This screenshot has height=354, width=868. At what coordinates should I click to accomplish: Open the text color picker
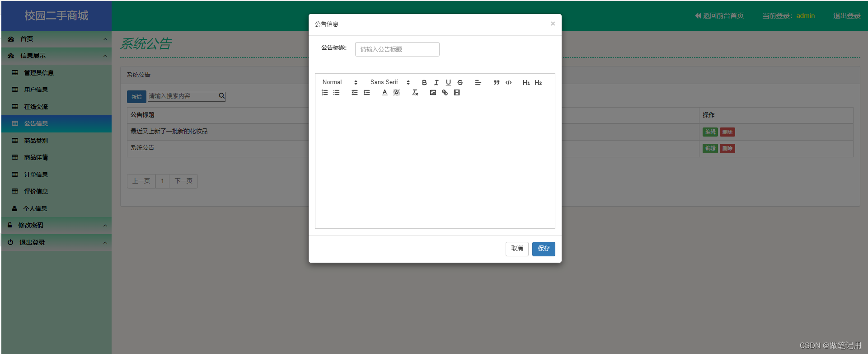[385, 92]
